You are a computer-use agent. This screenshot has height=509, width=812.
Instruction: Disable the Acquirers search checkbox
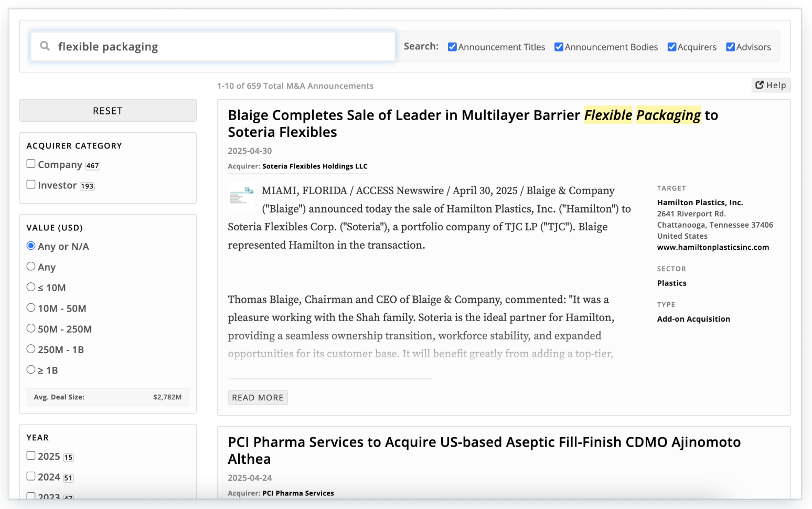pyautogui.click(x=671, y=47)
